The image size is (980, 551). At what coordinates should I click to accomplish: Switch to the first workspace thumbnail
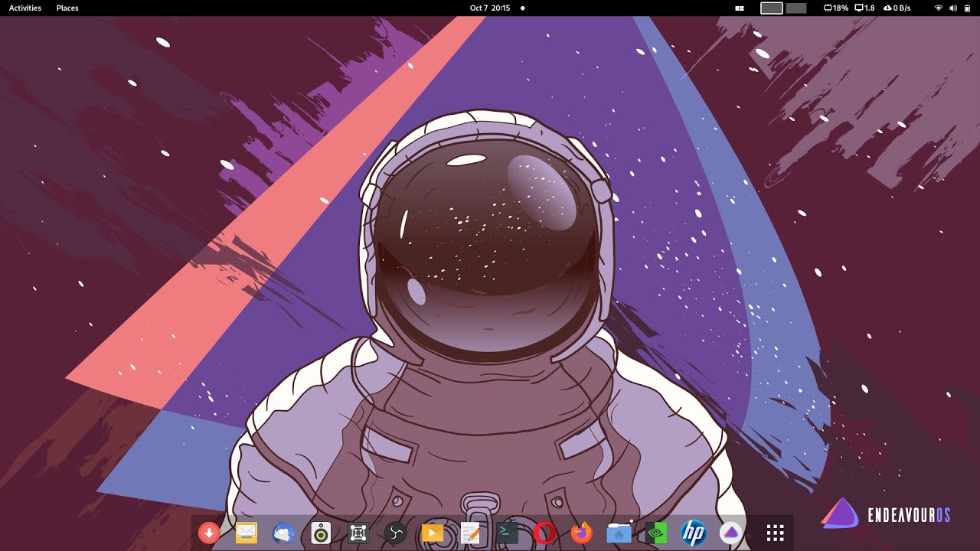772,8
